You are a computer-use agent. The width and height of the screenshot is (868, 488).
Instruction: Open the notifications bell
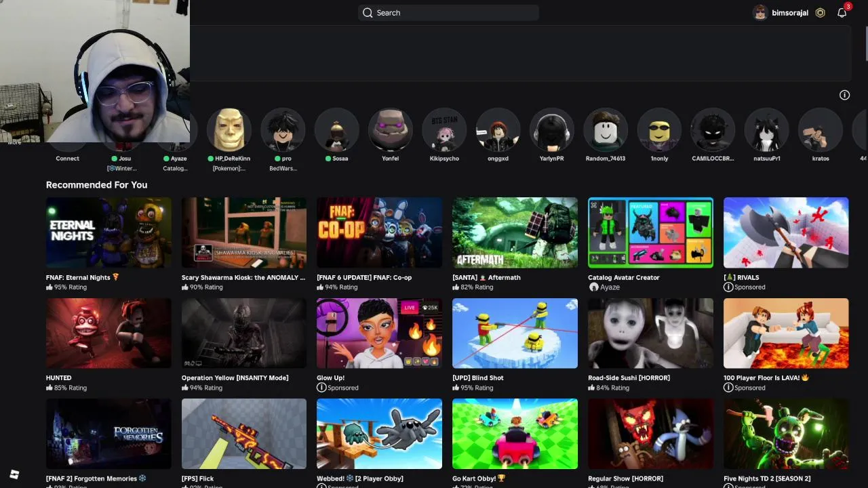pyautogui.click(x=842, y=13)
